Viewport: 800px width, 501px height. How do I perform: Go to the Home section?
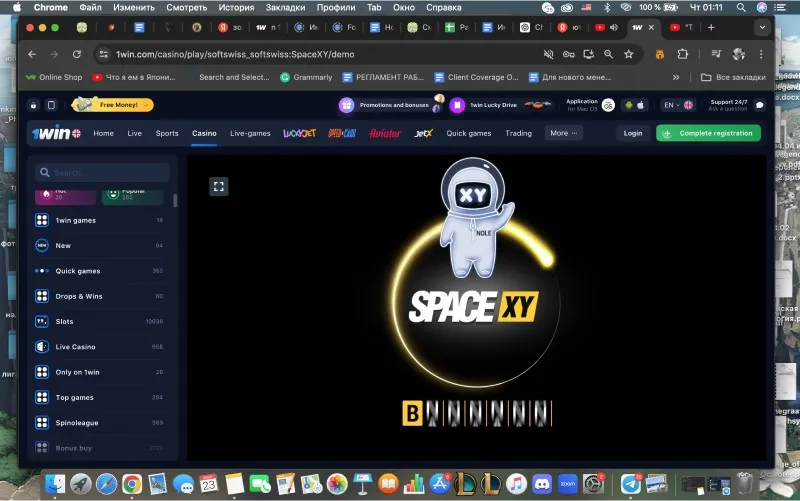tap(104, 133)
